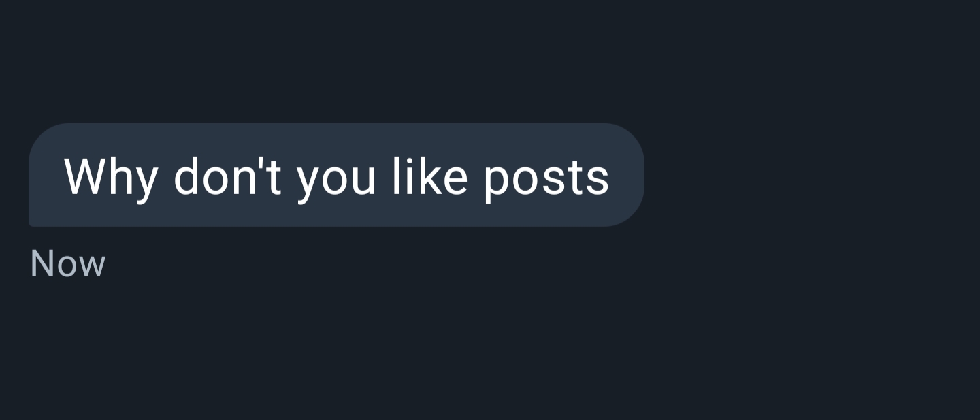Screen dimensions: 980x420
Task: Click bubble padding left of 'Why'
Action: [x=46, y=175]
